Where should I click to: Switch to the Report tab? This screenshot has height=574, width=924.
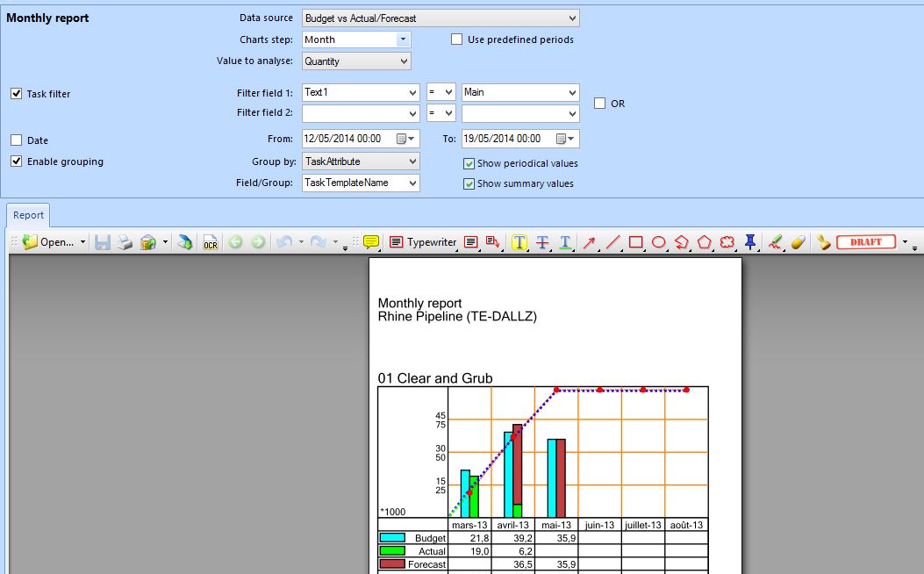pyautogui.click(x=28, y=216)
